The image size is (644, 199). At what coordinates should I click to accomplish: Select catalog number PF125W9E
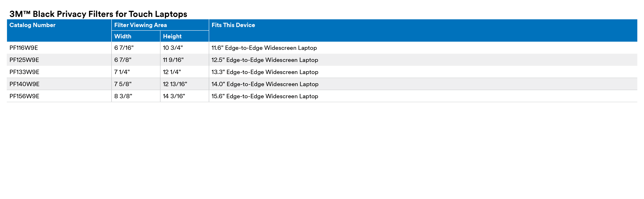[24, 60]
